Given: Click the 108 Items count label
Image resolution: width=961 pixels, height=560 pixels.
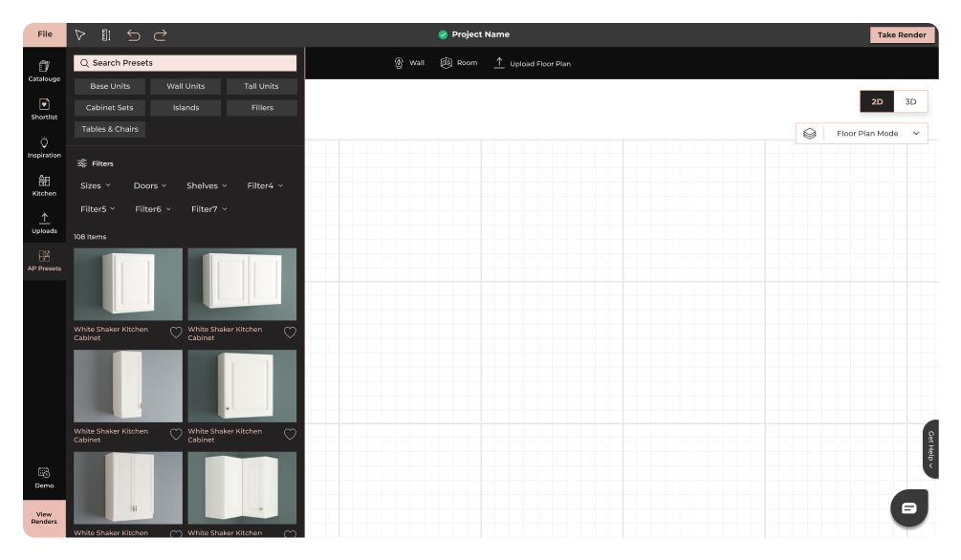Looking at the screenshot, I should pyautogui.click(x=90, y=236).
